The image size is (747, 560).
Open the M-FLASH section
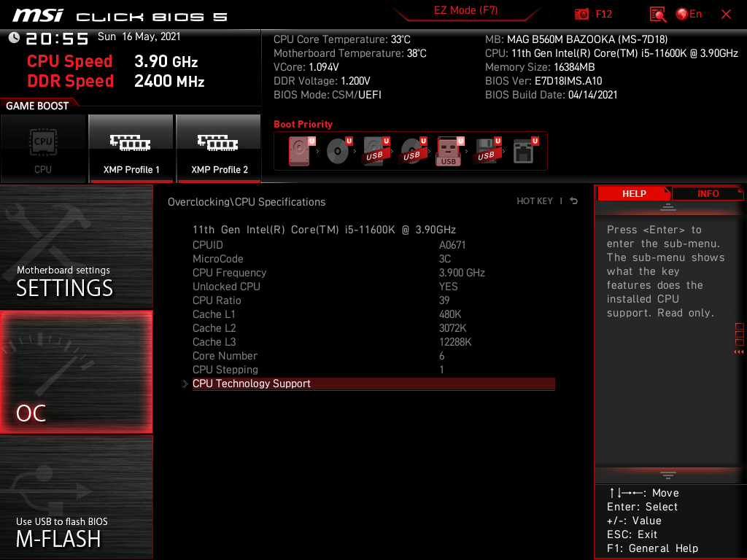coord(76,497)
